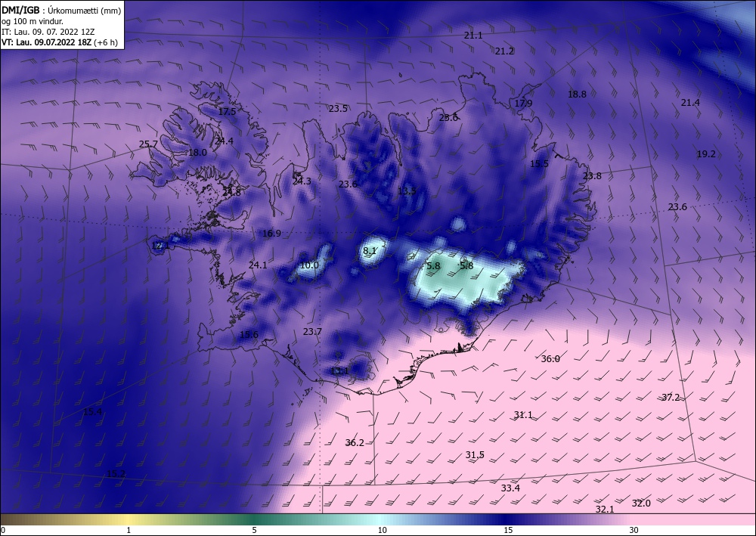Click the 36.0 value
Screen dimensions: 756x536
[x=550, y=359]
